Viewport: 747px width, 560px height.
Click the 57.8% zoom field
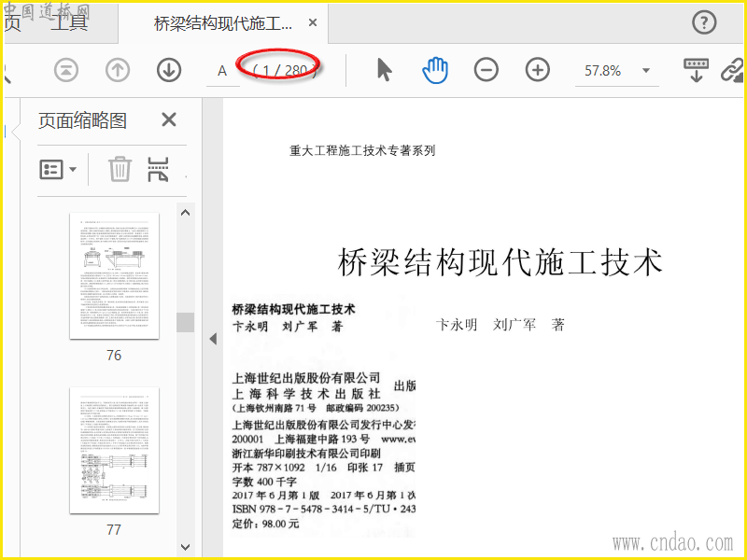602,71
